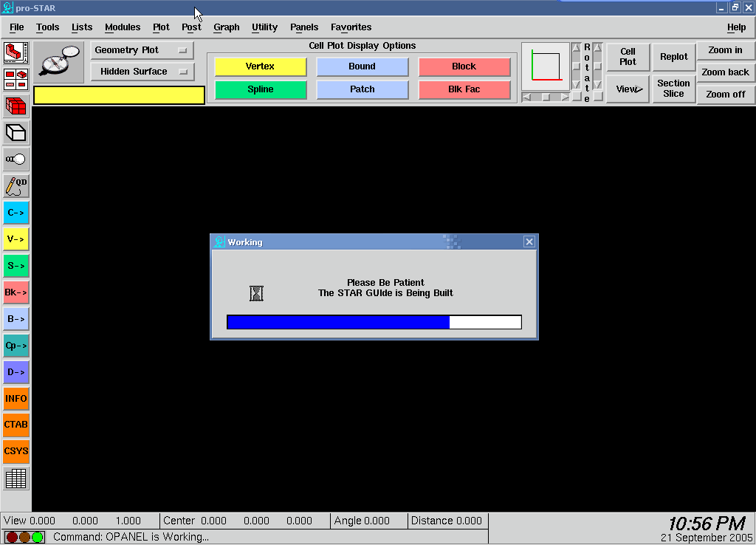This screenshot has height=545, width=756.
Task: Click the axis orientation preview box
Action: (546, 66)
